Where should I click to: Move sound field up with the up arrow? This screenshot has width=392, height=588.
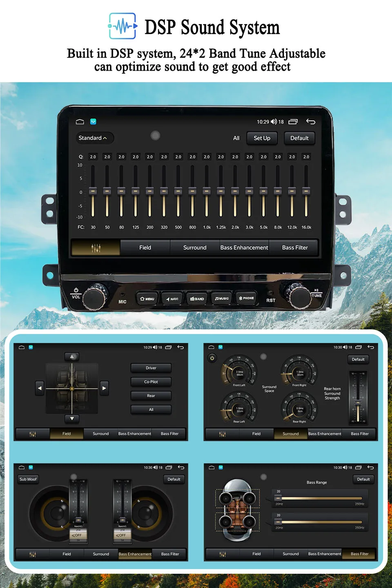[72, 357]
